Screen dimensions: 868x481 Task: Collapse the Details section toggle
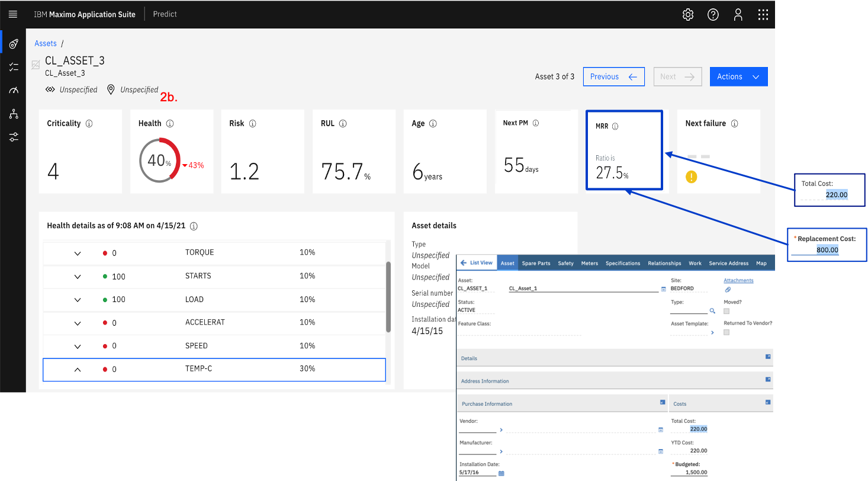(x=768, y=357)
